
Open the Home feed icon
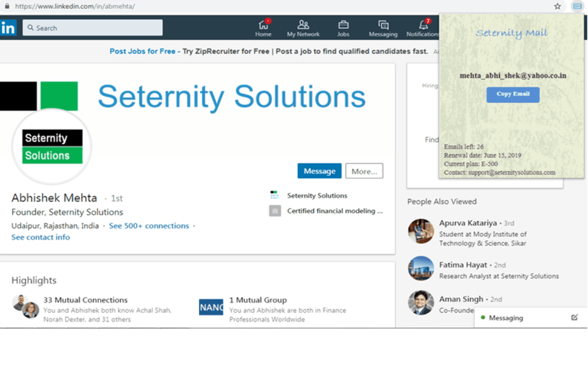[x=263, y=26]
